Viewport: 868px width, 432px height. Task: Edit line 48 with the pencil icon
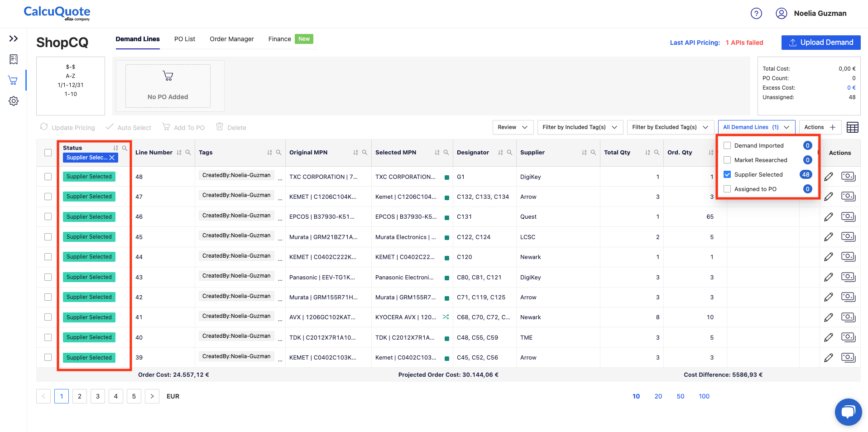click(x=829, y=177)
